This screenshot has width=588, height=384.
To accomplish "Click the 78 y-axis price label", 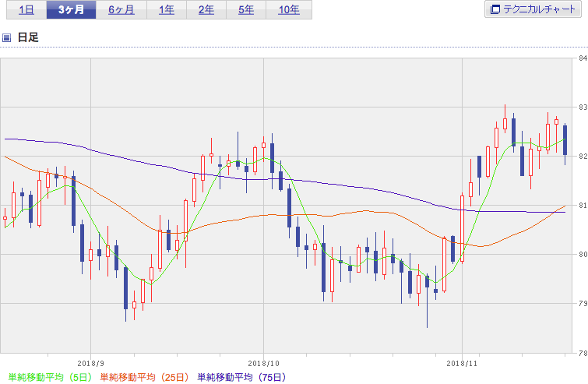I will pos(583,353).
